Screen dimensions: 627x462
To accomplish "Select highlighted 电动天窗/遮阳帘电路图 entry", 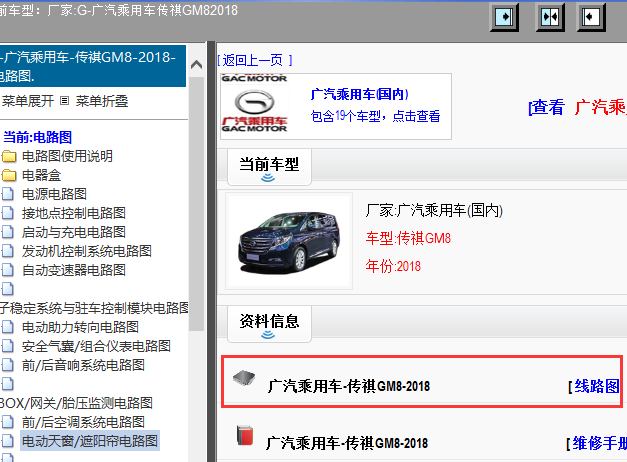I will click(x=90, y=441).
